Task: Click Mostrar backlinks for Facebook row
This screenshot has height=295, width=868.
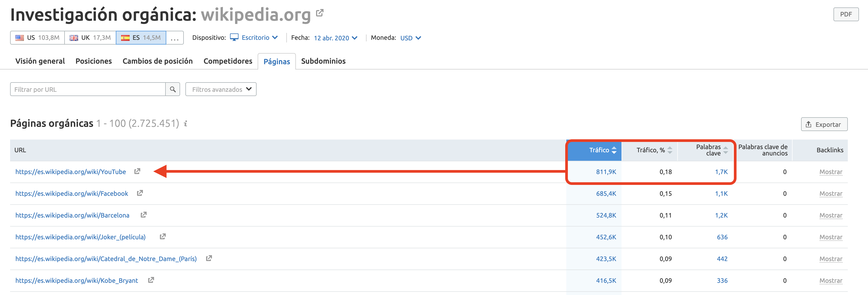Action: [831, 194]
